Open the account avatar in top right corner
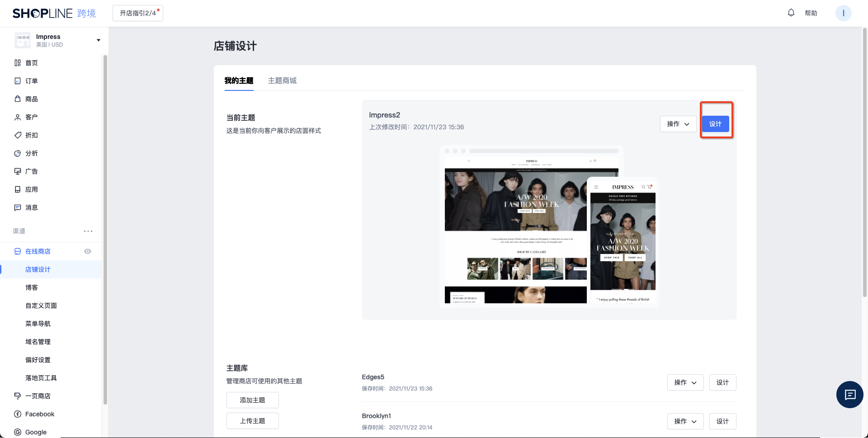 tap(843, 13)
